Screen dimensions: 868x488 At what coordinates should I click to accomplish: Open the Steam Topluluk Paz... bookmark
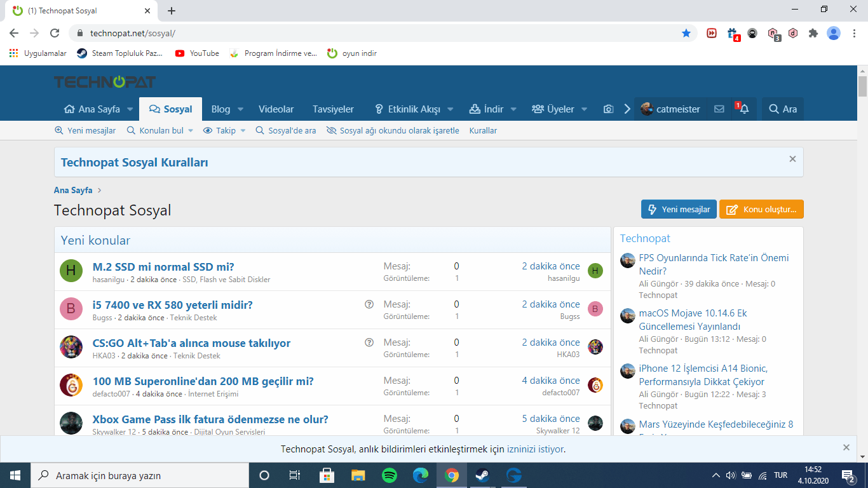(119, 53)
